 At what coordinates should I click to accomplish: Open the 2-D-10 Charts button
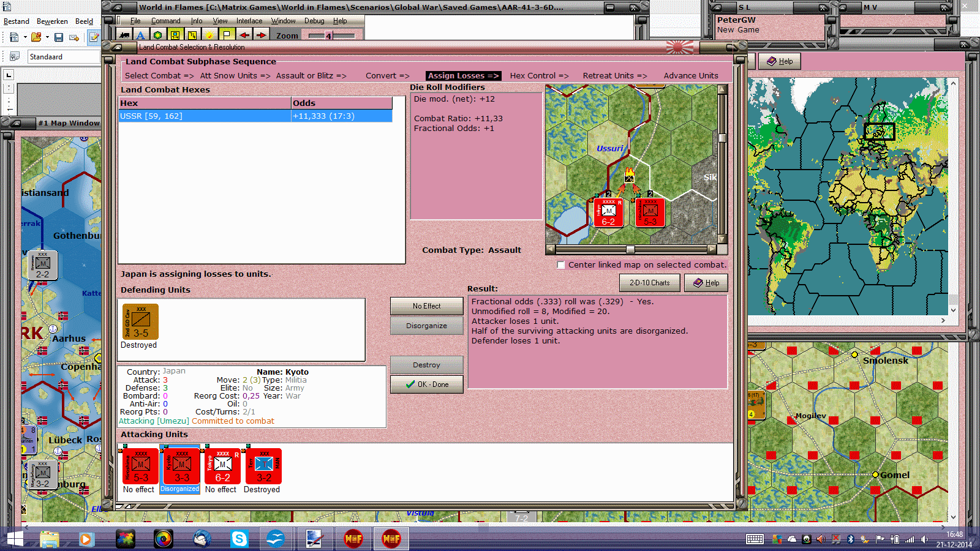649,283
